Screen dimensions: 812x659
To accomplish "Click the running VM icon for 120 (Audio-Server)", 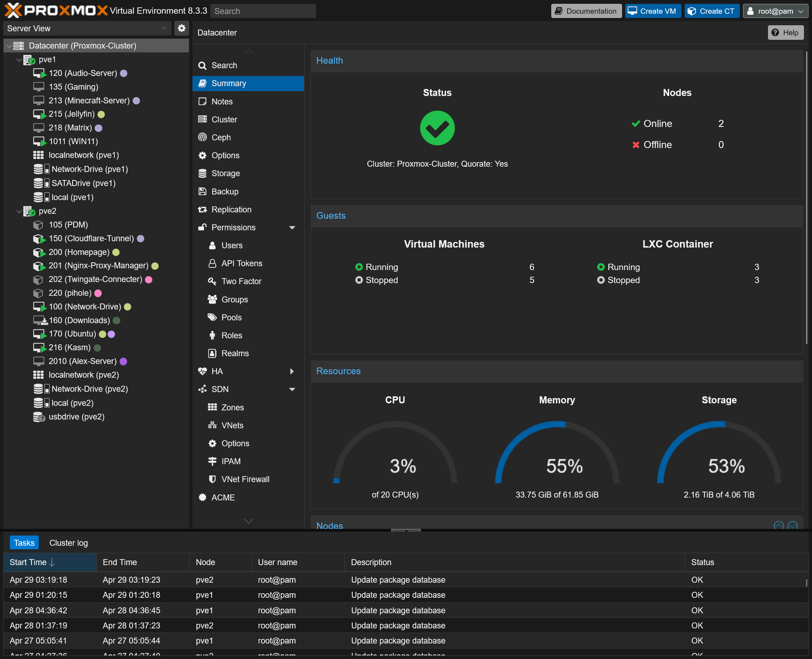I will point(39,73).
